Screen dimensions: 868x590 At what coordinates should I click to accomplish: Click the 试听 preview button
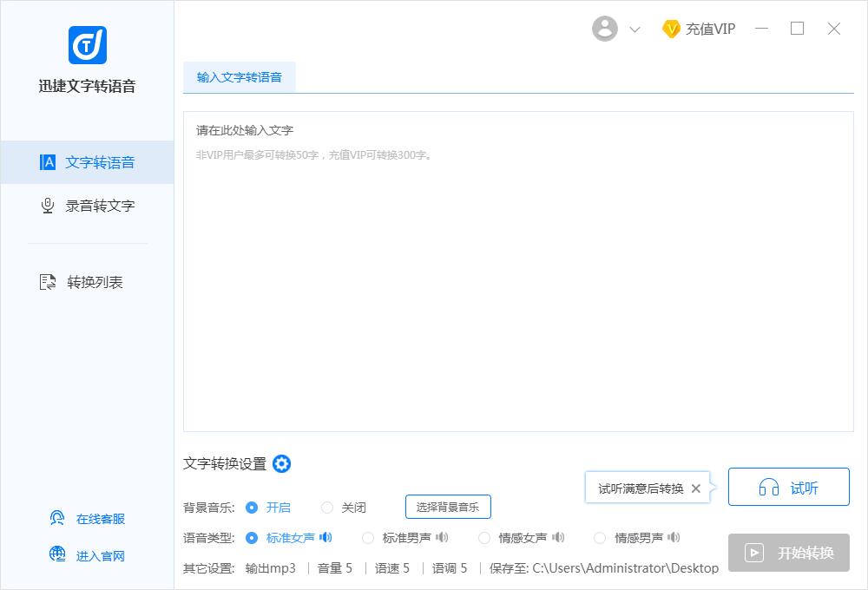point(788,487)
